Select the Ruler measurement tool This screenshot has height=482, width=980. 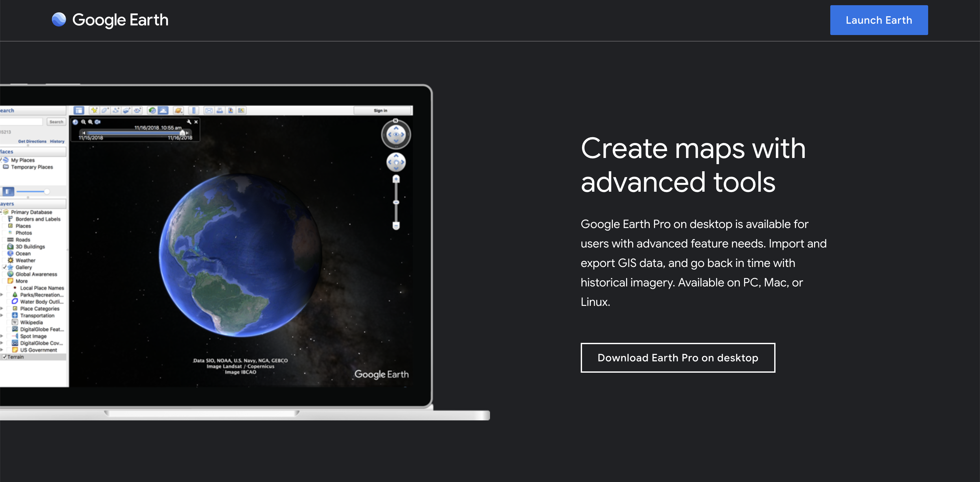point(194,110)
